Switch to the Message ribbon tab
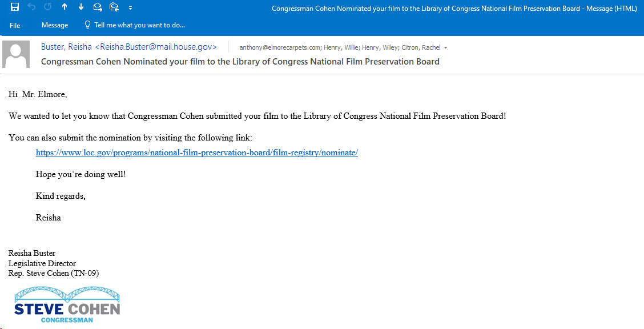This screenshot has height=329, width=644. pos(55,25)
